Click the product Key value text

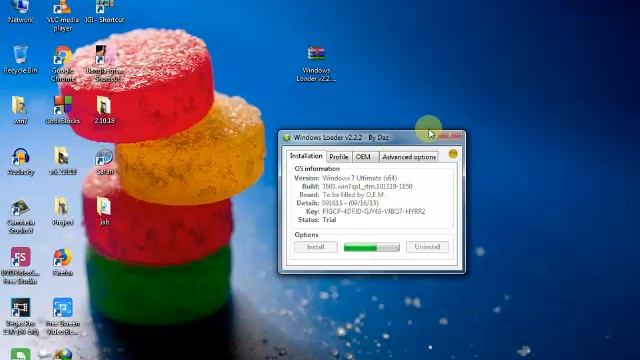pos(374,211)
